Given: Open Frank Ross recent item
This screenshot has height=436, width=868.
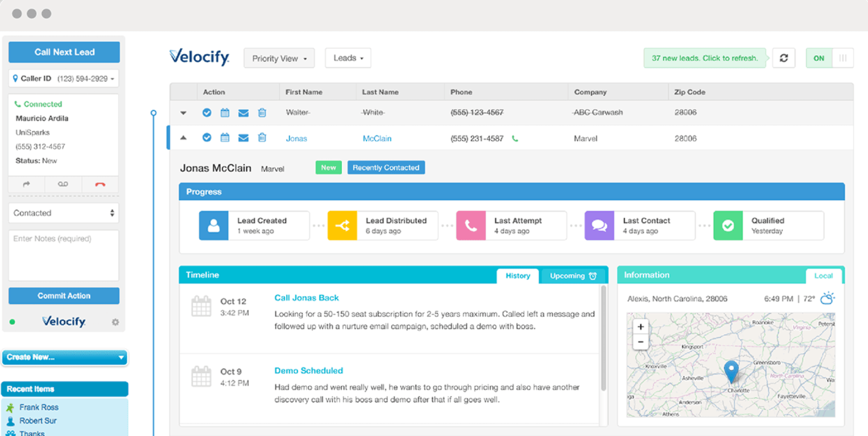Looking at the screenshot, I should point(39,407).
